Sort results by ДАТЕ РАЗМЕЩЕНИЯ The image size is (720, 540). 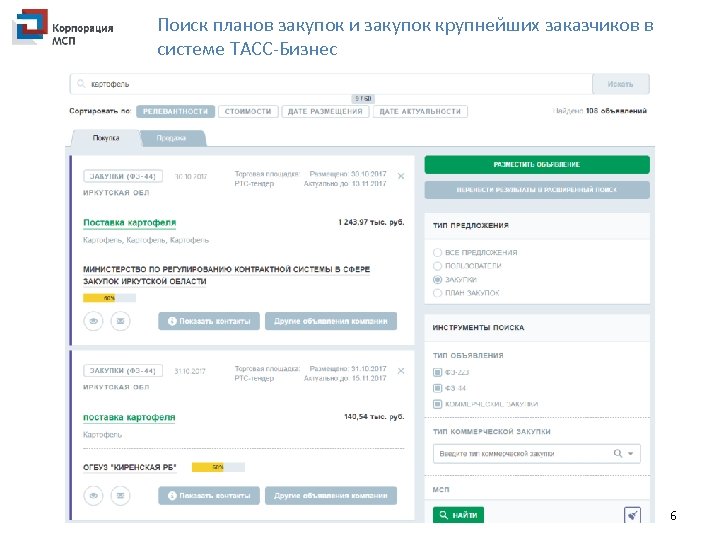(325, 112)
